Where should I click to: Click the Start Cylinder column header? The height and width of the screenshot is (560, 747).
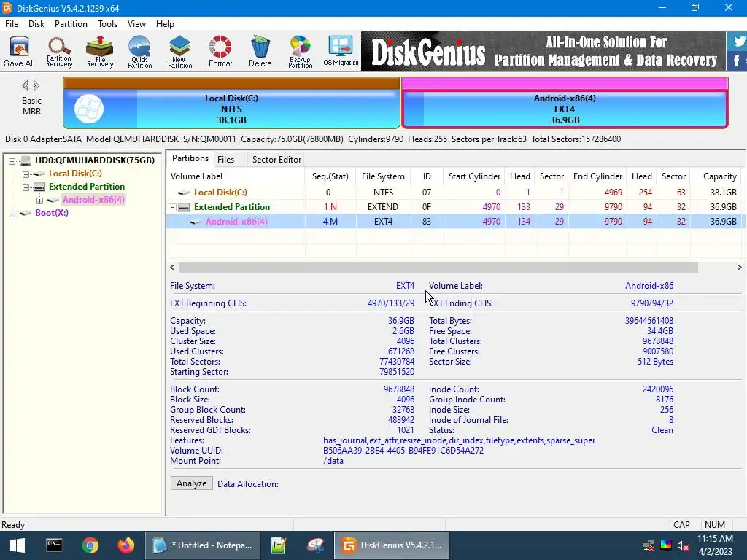coord(474,176)
